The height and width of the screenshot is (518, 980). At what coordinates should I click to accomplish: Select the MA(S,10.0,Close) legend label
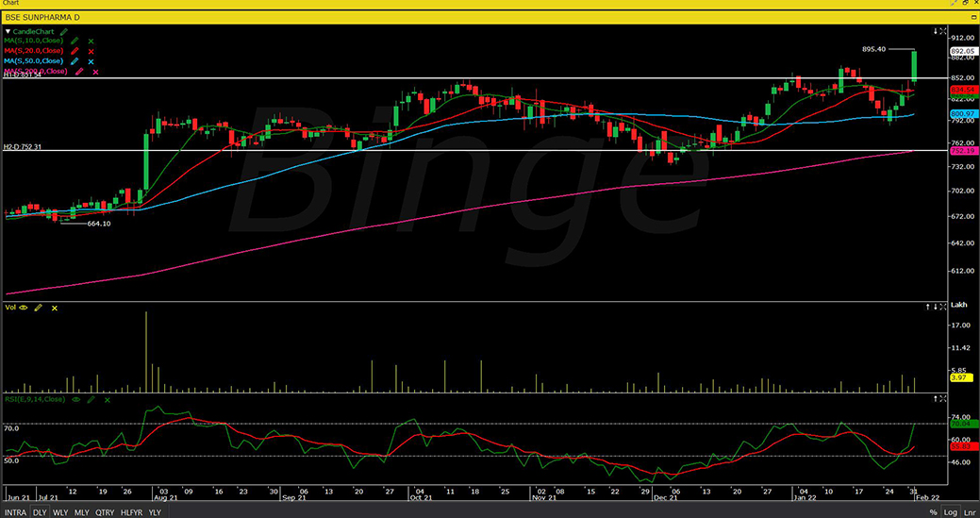coord(34,41)
